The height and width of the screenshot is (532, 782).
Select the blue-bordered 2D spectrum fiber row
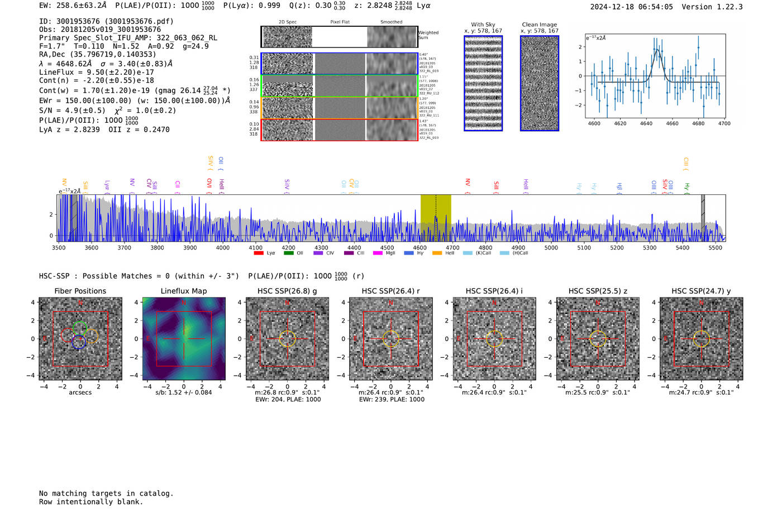tap(340, 64)
